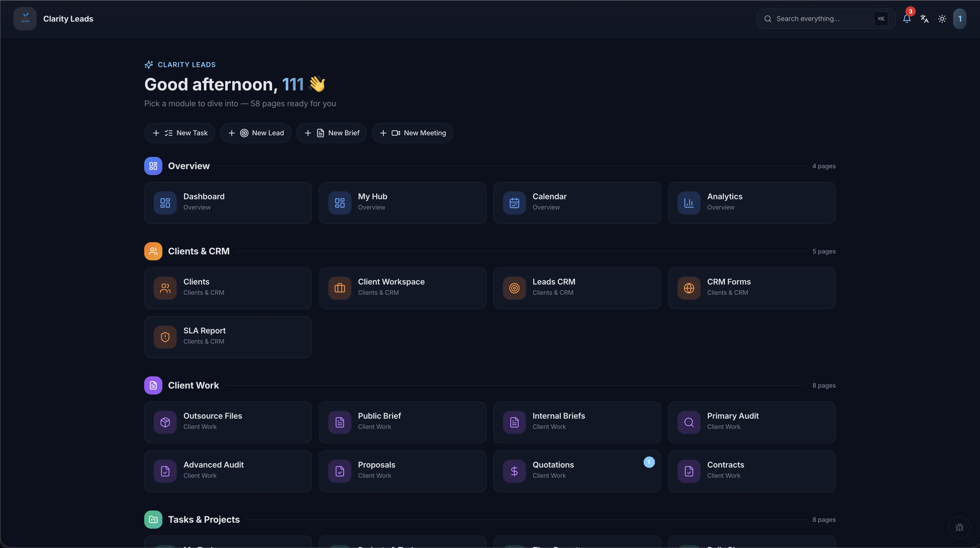Create a New Brief
Screen dimensions: 980x548
tap(331, 133)
